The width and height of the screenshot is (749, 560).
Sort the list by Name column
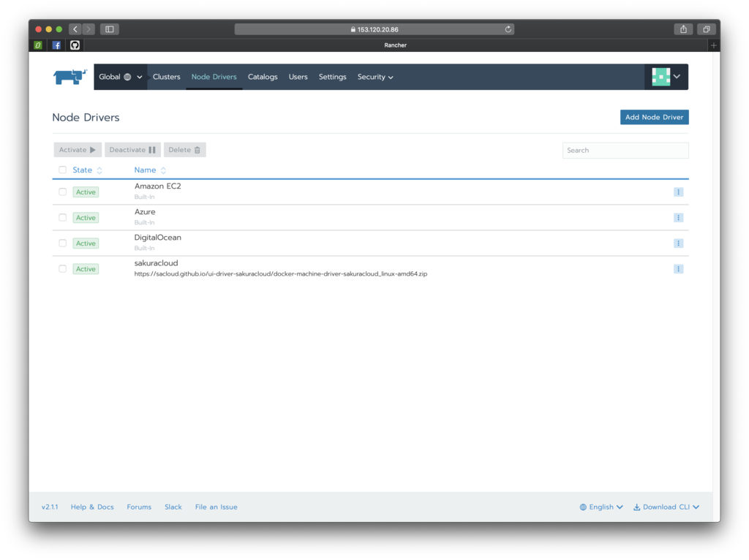click(x=150, y=170)
